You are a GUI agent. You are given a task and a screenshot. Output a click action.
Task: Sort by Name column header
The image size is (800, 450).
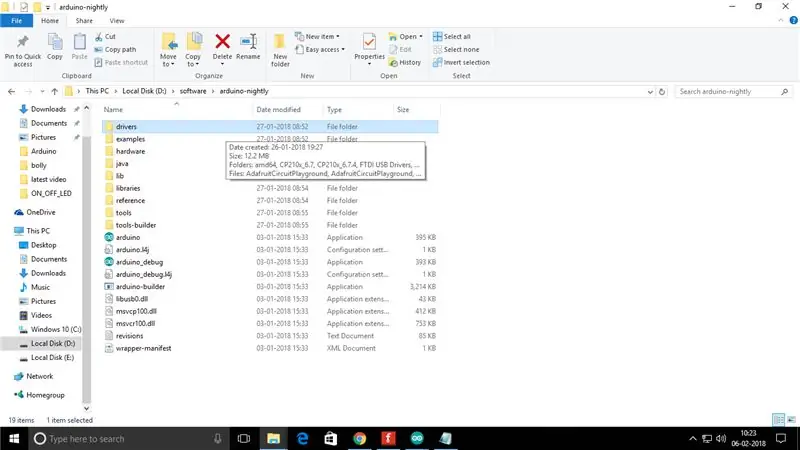coord(113,110)
